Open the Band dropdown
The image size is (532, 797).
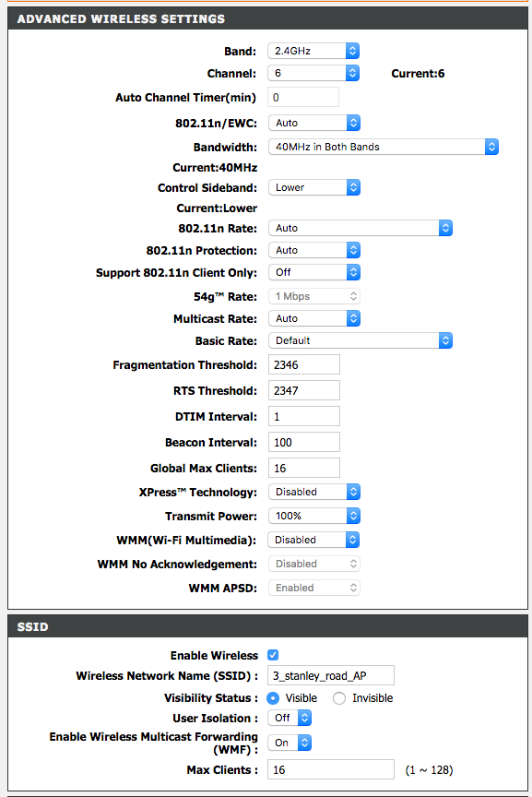click(x=313, y=51)
